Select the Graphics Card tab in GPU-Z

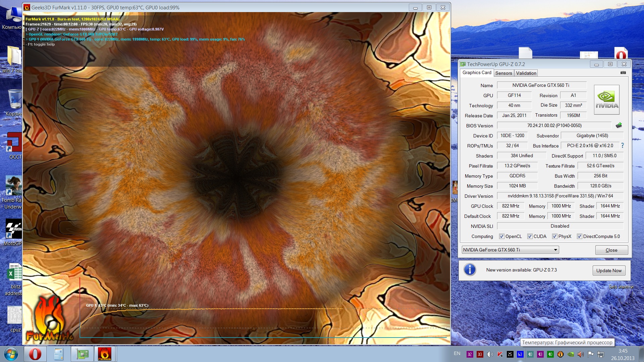tap(477, 72)
